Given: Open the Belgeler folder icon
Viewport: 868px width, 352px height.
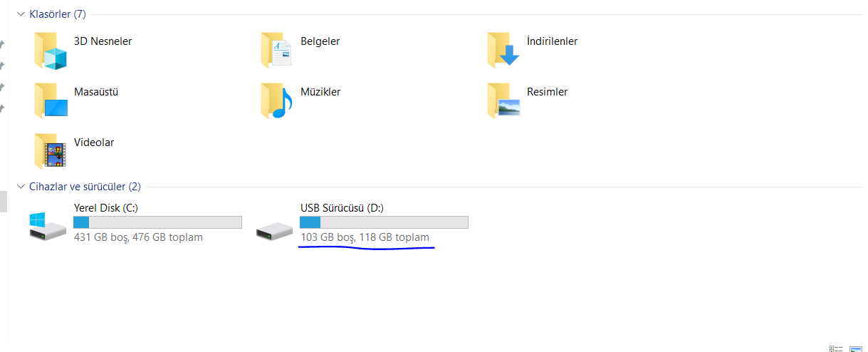Looking at the screenshot, I should pyautogui.click(x=276, y=50).
